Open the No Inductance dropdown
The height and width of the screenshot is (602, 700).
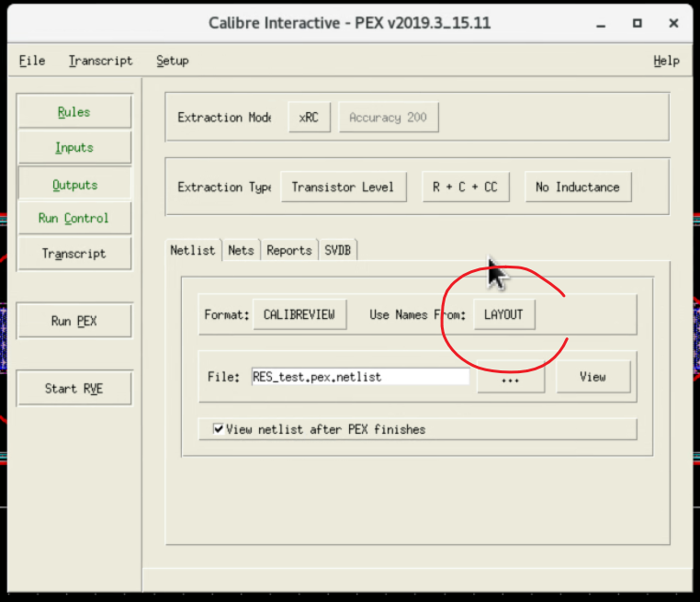pyautogui.click(x=578, y=187)
